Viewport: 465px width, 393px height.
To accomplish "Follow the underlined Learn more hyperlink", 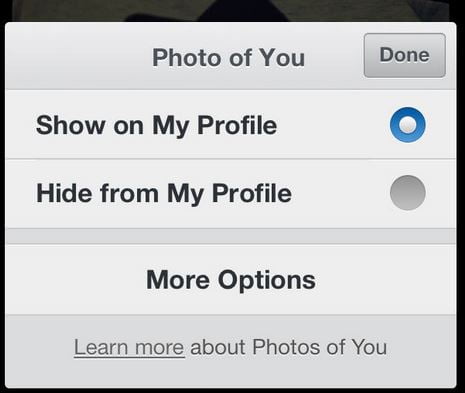I will click(129, 347).
